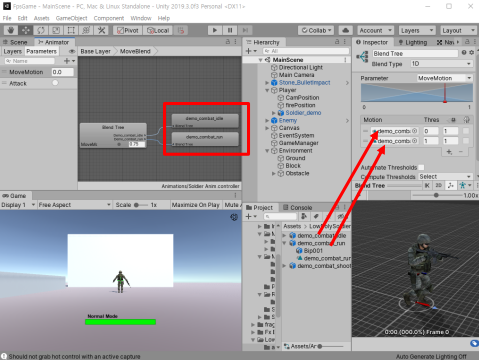The width and height of the screenshot is (479, 360).
Task: Adjust Game view Scale slider
Action: (x=140, y=205)
